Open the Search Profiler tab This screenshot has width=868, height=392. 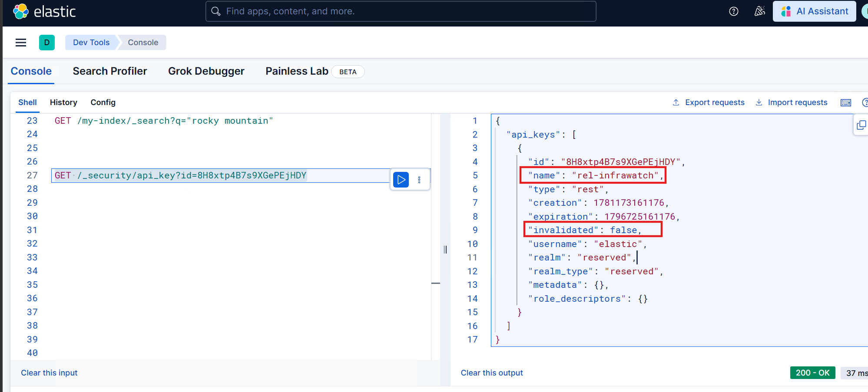pos(110,71)
